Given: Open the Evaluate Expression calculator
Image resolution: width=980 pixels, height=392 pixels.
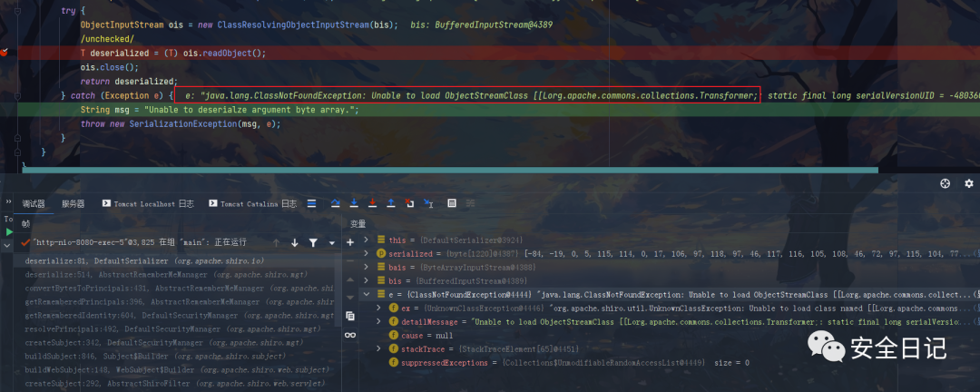Looking at the screenshot, I should click(x=452, y=204).
